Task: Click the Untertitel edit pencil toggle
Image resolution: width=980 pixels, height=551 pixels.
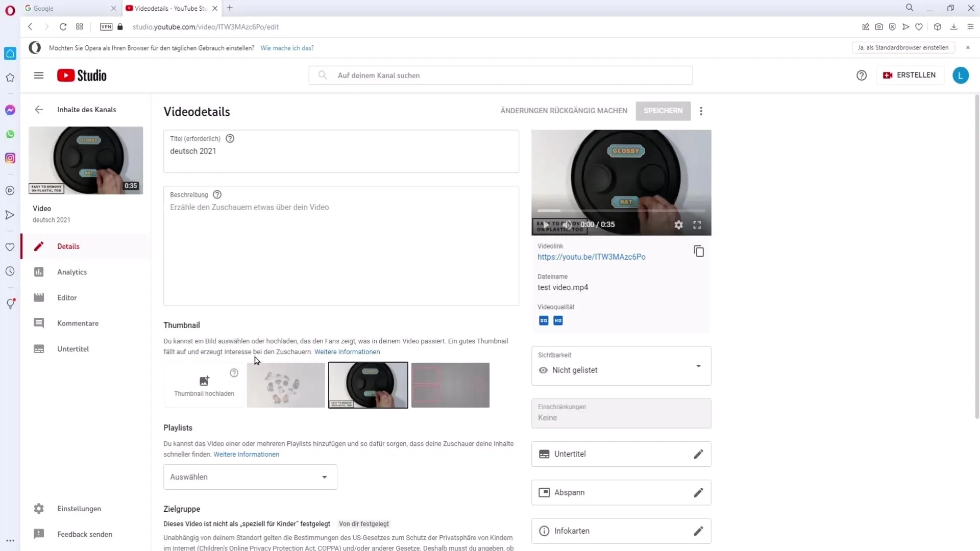Action: pyautogui.click(x=698, y=454)
